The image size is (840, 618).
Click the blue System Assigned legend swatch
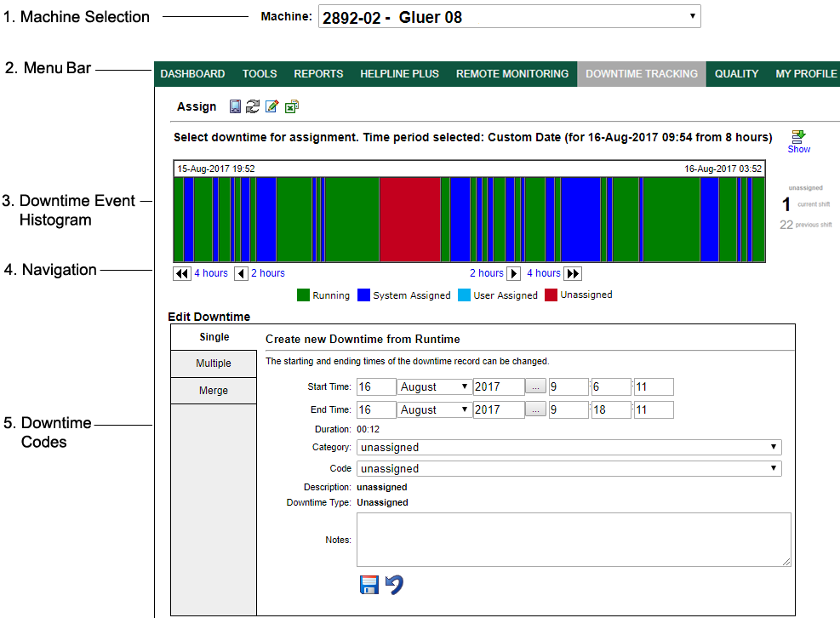pyautogui.click(x=363, y=295)
